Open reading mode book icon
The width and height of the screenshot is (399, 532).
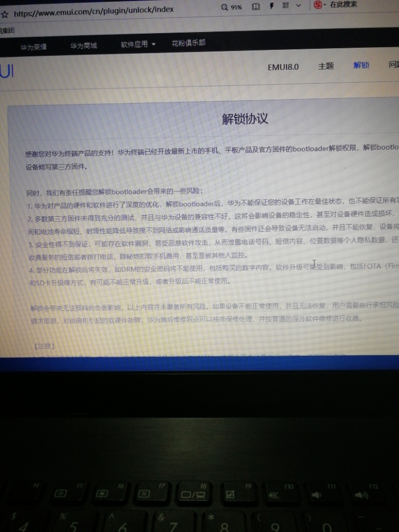[256, 7]
